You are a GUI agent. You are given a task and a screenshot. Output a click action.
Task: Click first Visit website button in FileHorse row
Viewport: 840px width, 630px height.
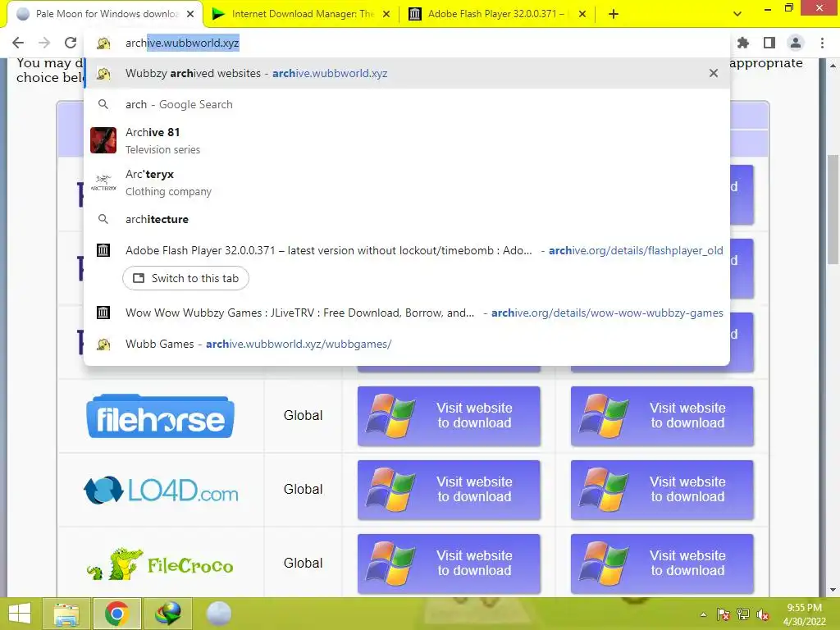tap(449, 416)
